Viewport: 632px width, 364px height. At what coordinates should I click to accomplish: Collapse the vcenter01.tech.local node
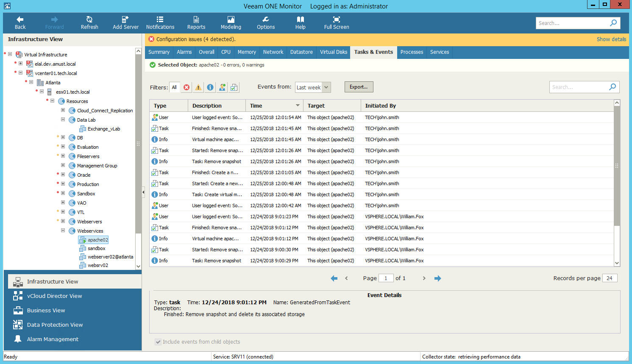click(20, 73)
